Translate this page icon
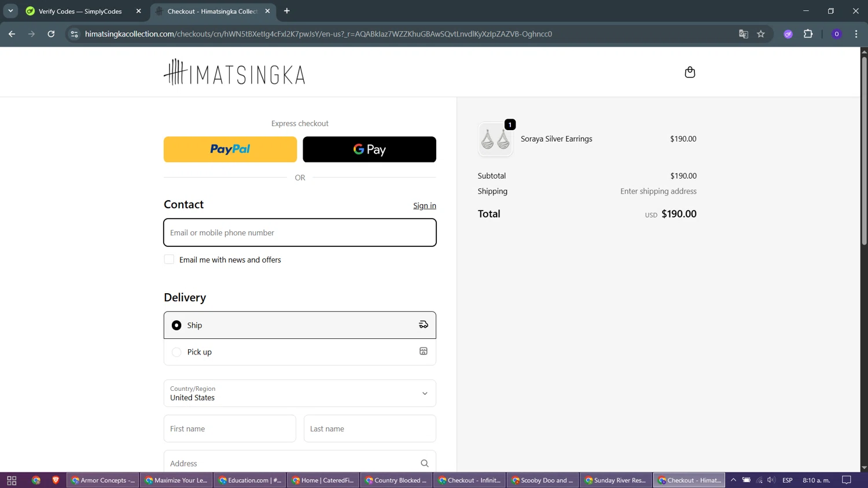Image resolution: width=868 pixels, height=488 pixels. point(744,34)
